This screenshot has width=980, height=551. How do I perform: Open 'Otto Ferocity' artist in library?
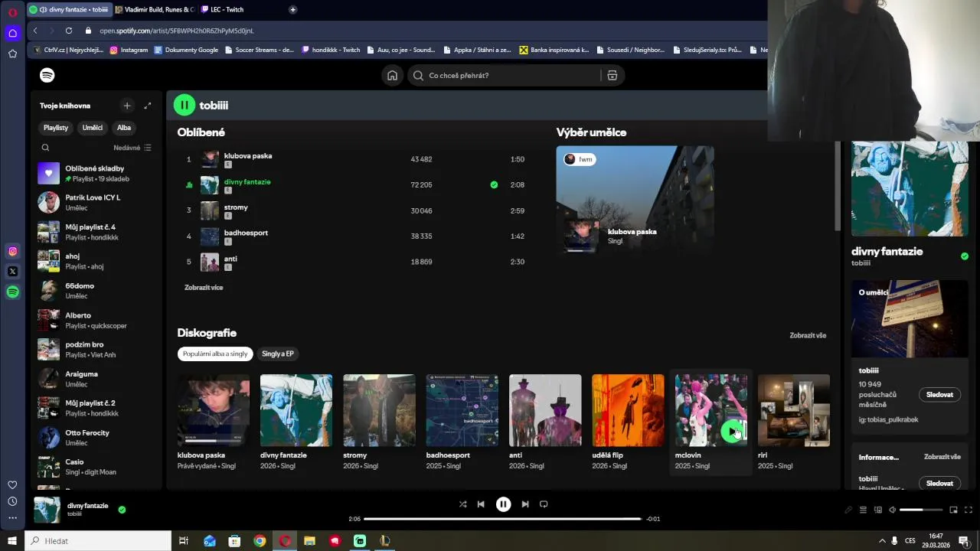[97, 437]
